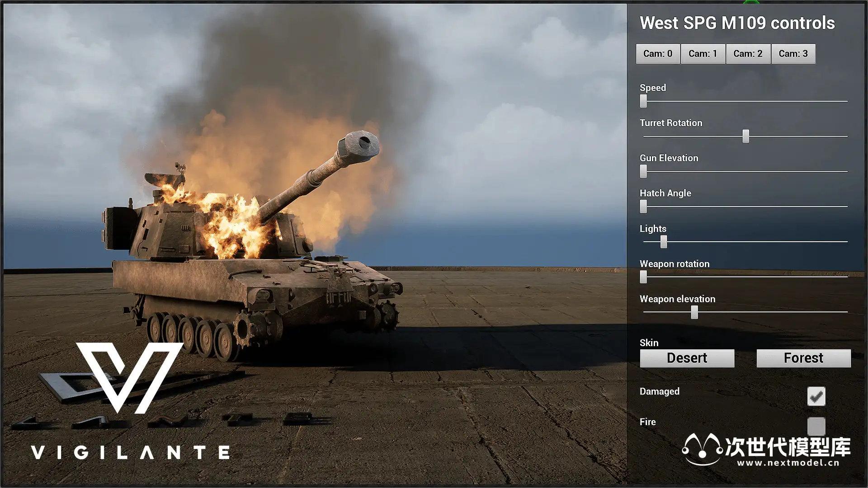
Task: Click the Weapon elevation slider handle
Action: click(694, 312)
